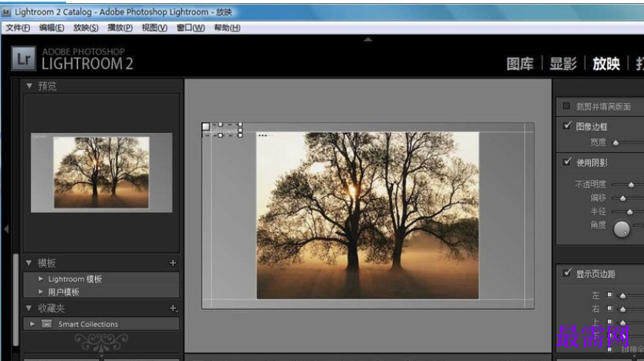Expand the Smart Collections set

coord(32,324)
